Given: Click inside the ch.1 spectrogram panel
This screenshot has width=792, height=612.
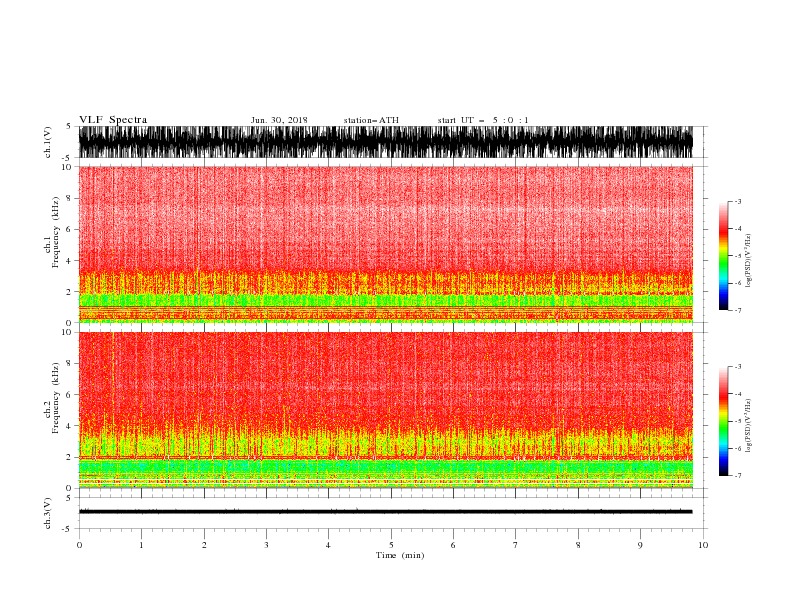Looking at the screenshot, I should pyautogui.click(x=385, y=244).
